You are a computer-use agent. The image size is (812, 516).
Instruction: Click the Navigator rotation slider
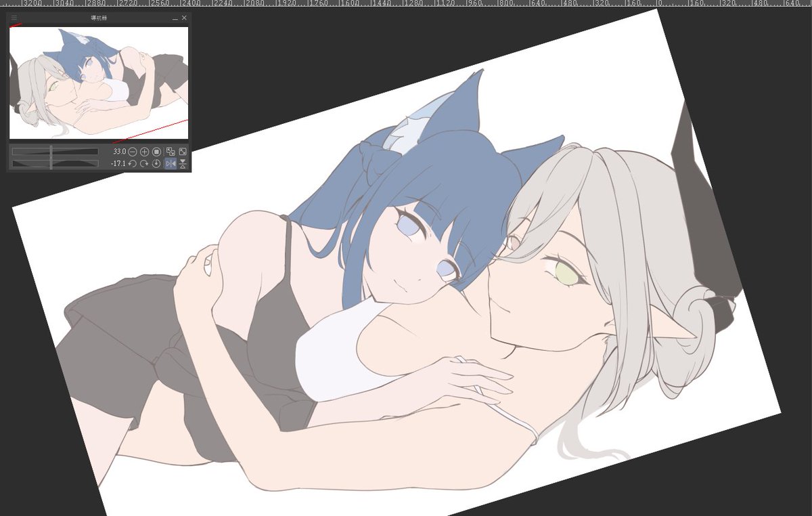55,163
